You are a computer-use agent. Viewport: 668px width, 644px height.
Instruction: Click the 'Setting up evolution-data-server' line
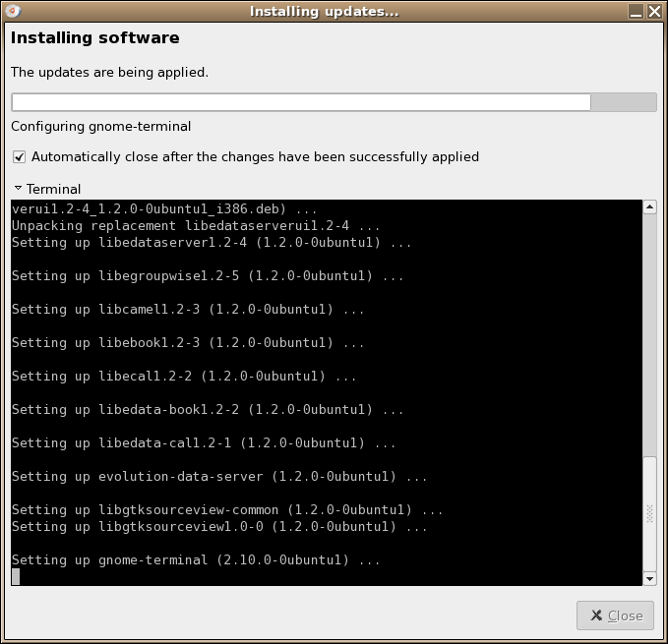click(219, 477)
